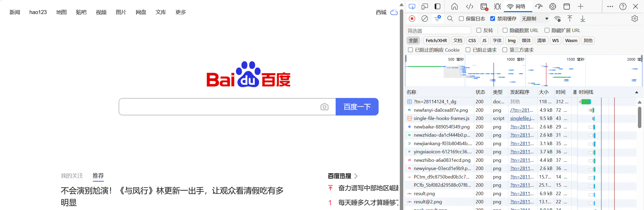The height and width of the screenshot is (210, 644).
Task: Open the Memory chip panel icon
Action: tap(553, 6)
